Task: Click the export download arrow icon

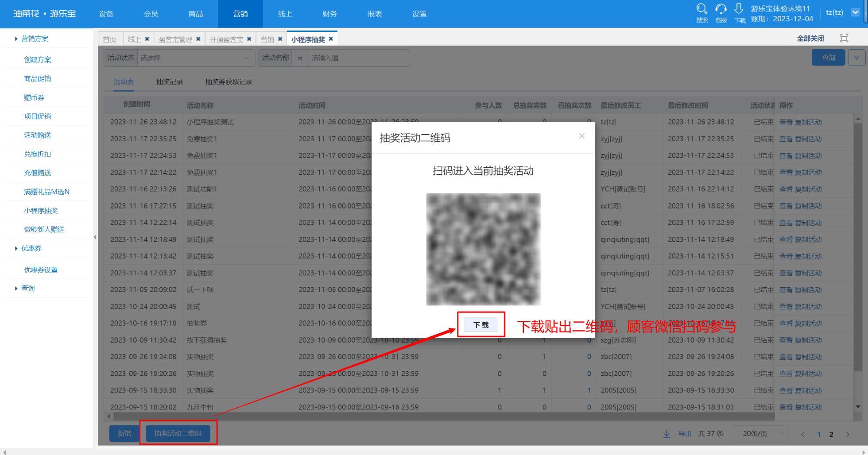Action: click(666, 434)
